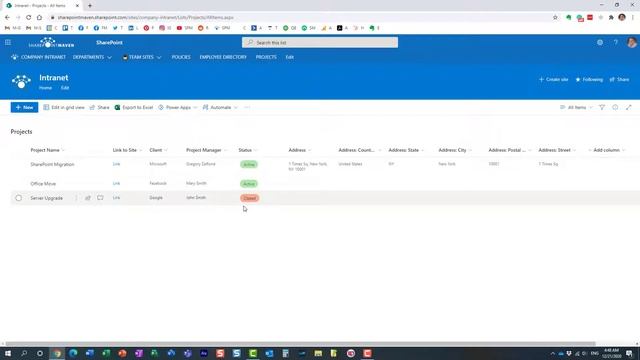Open the Power Apps dropdown
Viewport: 640px width, 360px height.
(x=178, y=107)
